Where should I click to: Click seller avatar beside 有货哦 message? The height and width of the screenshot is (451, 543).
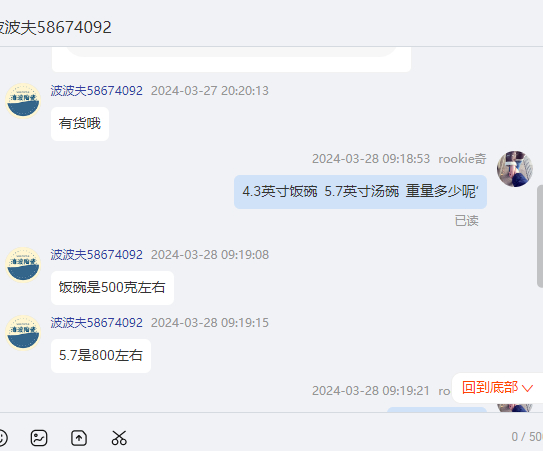pos(23,101)
